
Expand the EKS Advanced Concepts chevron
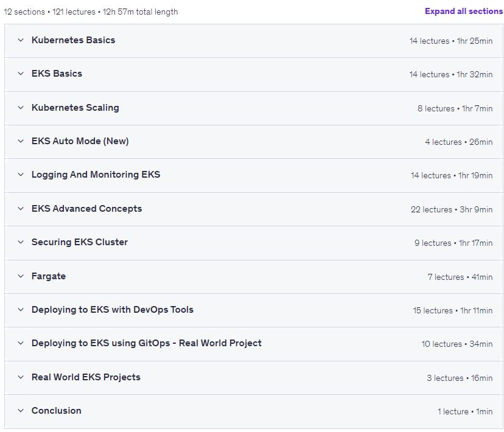coord(21,209)
